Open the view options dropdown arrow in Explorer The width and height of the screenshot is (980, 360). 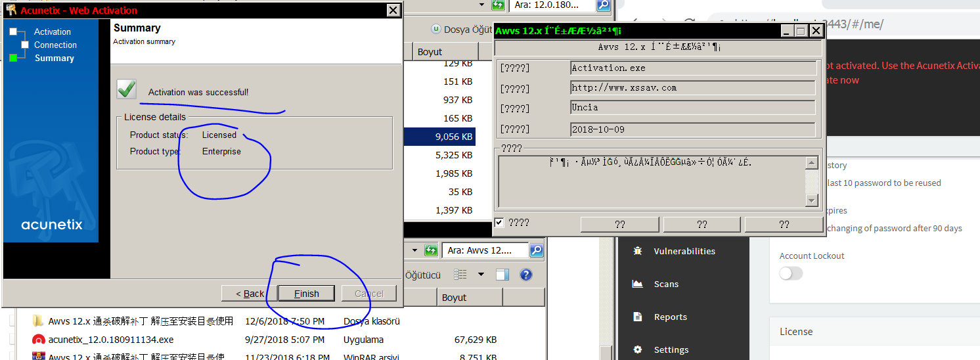pyautogui.click(x=481, y=275)
